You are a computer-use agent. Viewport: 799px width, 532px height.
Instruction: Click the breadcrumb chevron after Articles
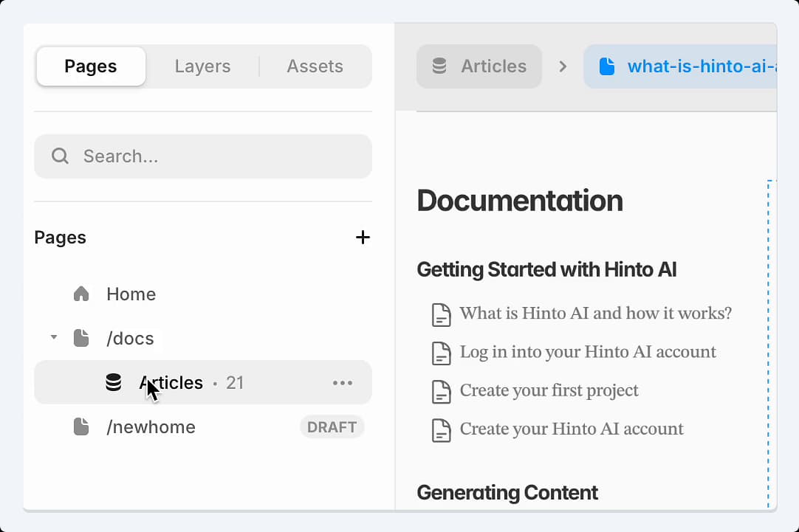click(563, 66)
